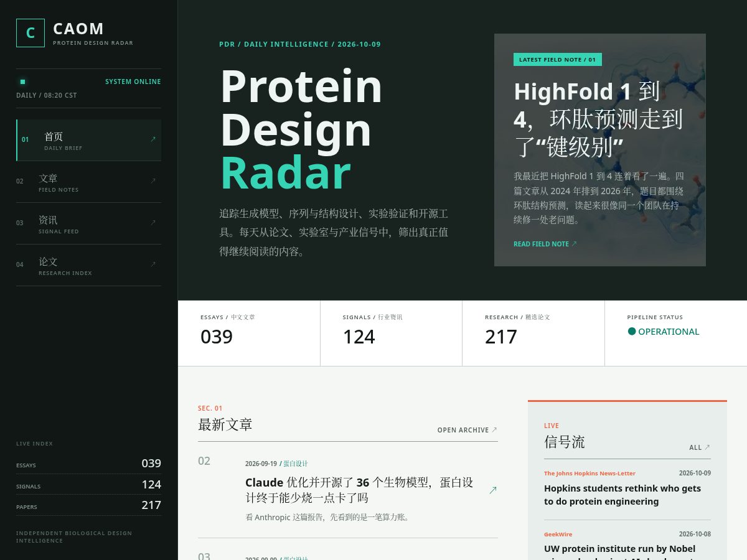Open the 资讯 Signal Feed nav item
Viewport: 747px width, 560px height.
point(88,223)
